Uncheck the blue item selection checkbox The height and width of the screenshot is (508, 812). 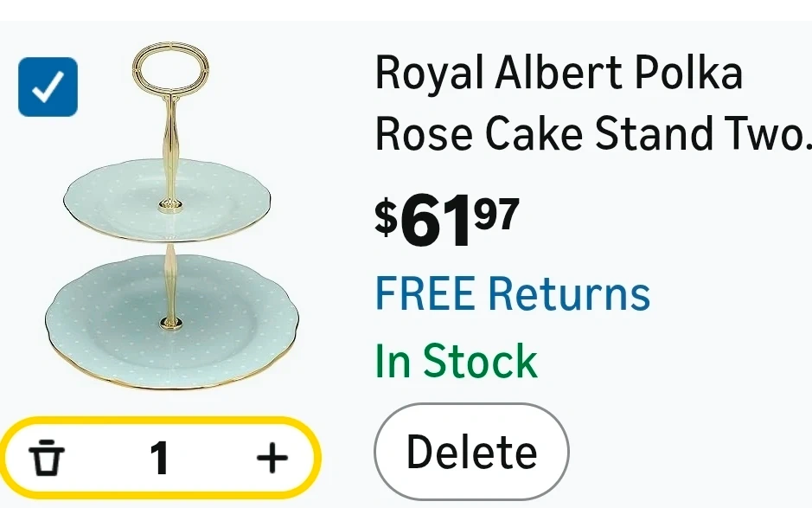(x=48, y=87)
